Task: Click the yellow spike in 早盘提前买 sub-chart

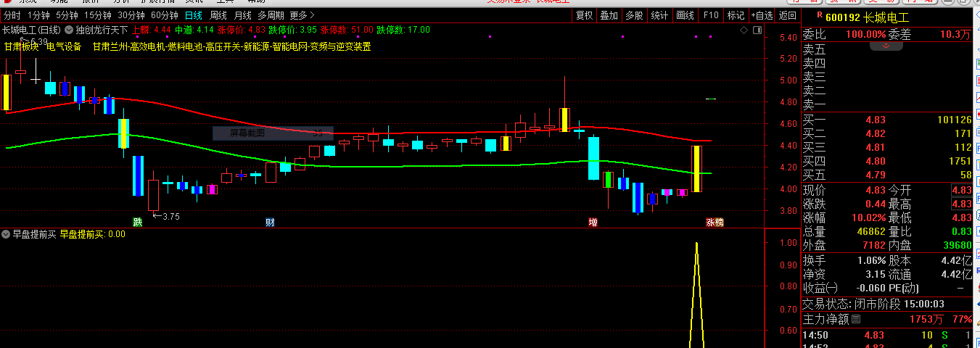Action: (696, 296)
